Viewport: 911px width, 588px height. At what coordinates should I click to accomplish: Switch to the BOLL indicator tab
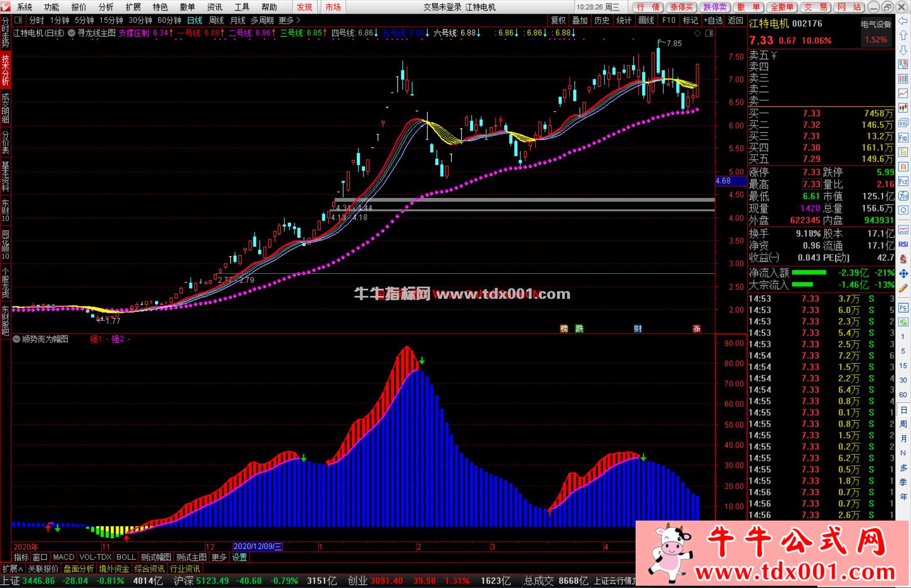126,557
